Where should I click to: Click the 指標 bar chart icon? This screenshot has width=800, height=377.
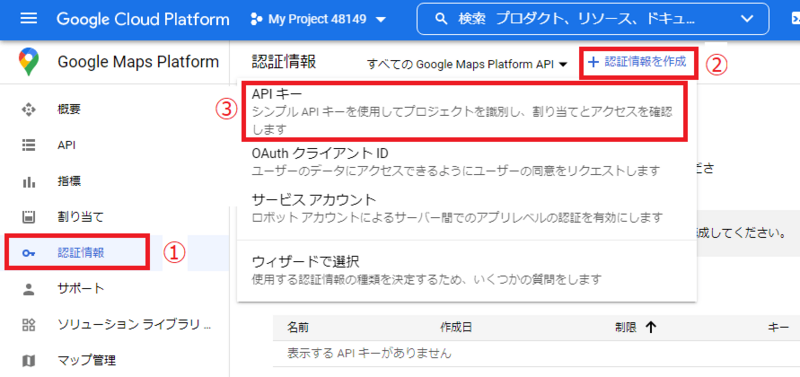[29, 182]
